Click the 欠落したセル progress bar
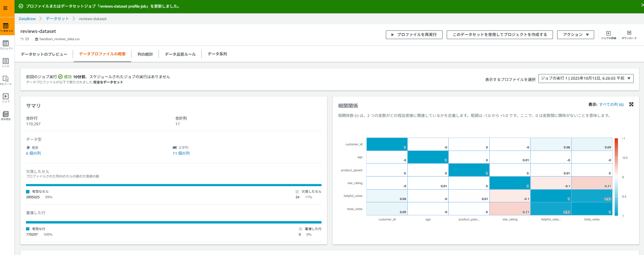 [174, 185]
